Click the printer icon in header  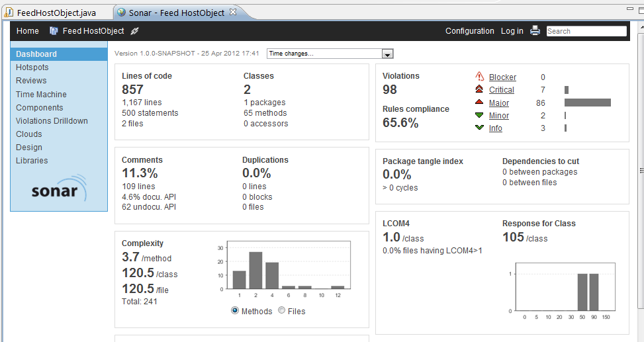[x=535, y=30]
